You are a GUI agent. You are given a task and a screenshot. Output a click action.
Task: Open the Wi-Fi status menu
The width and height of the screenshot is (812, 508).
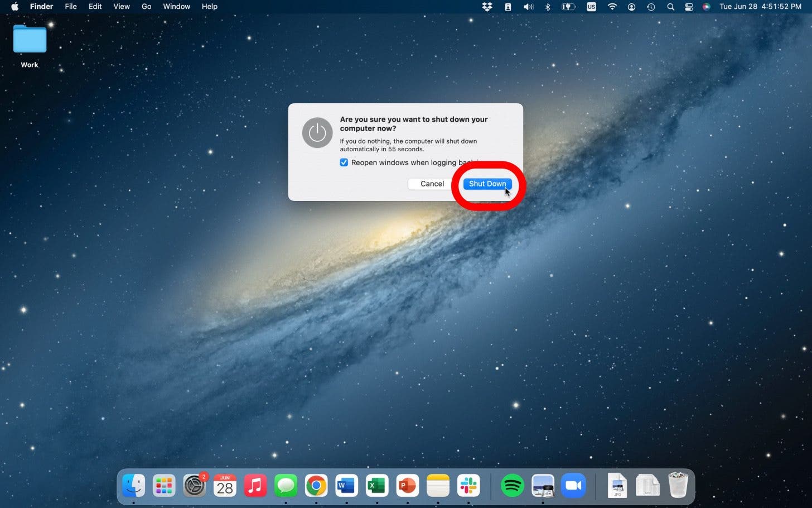point(612,7)
